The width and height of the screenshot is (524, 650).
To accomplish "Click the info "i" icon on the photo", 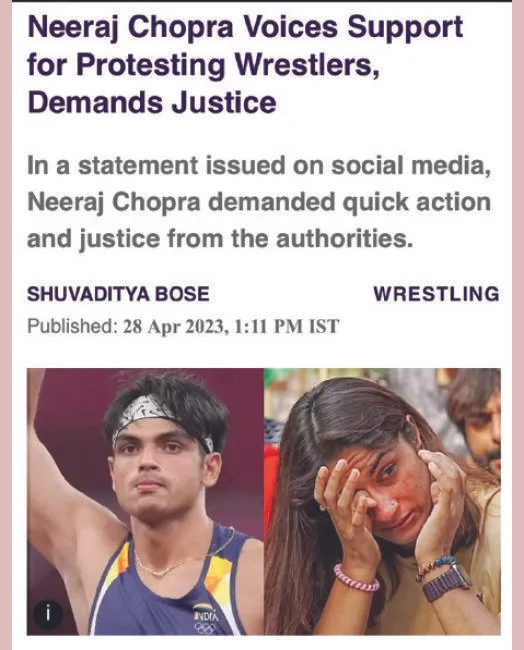I will click(48, 615).
